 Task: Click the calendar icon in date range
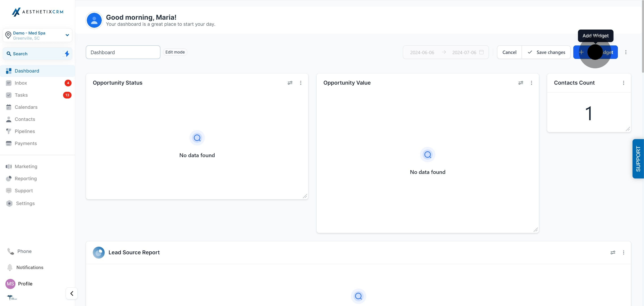coord(481,52)
